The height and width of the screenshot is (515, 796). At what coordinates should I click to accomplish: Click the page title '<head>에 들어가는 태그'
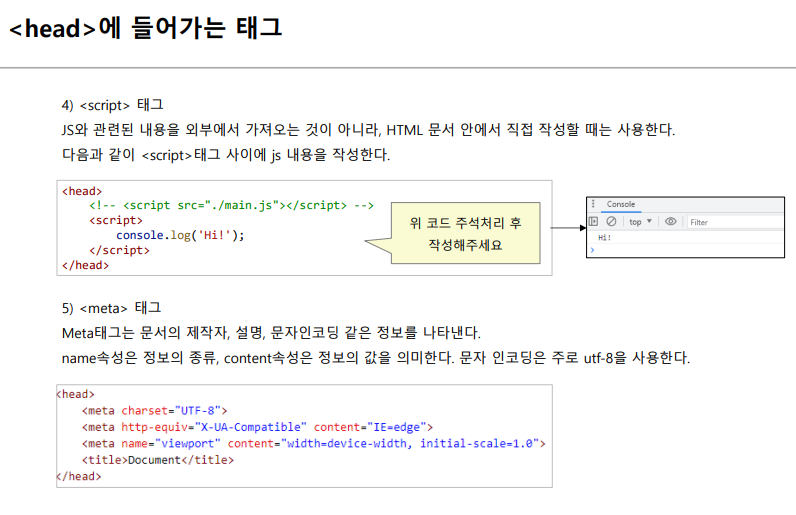pyautogui.click(x=146, y=28)
